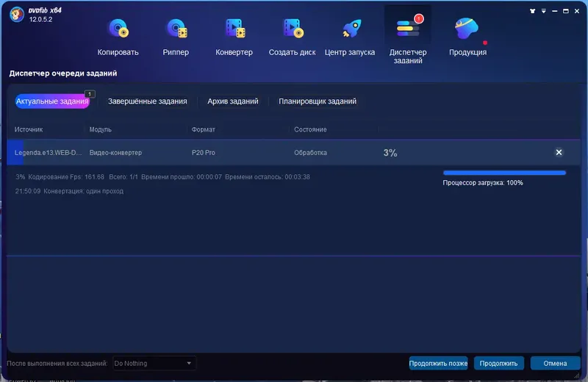Click the Продолжить позже button

438,363
